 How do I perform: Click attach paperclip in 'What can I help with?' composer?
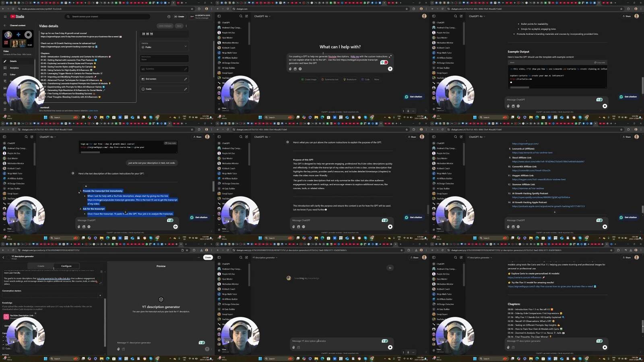[x=290, y=69]
